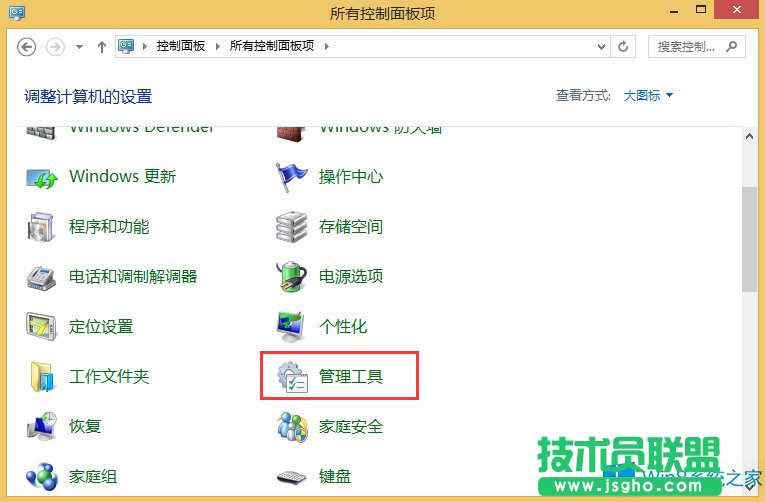Open the 家庭安全 people icon
Screen dimensions: 765x502
pos(292,427)
